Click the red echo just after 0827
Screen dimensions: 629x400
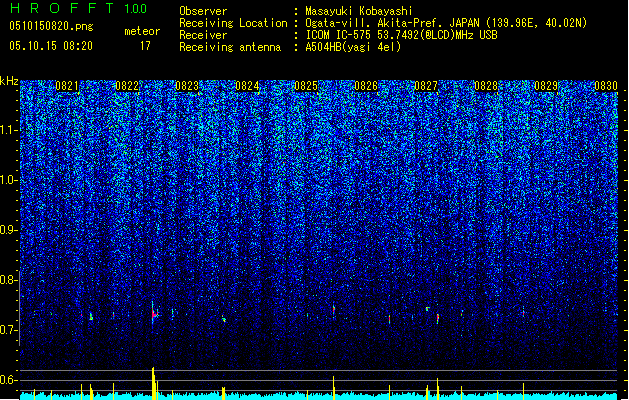point(438,318)
